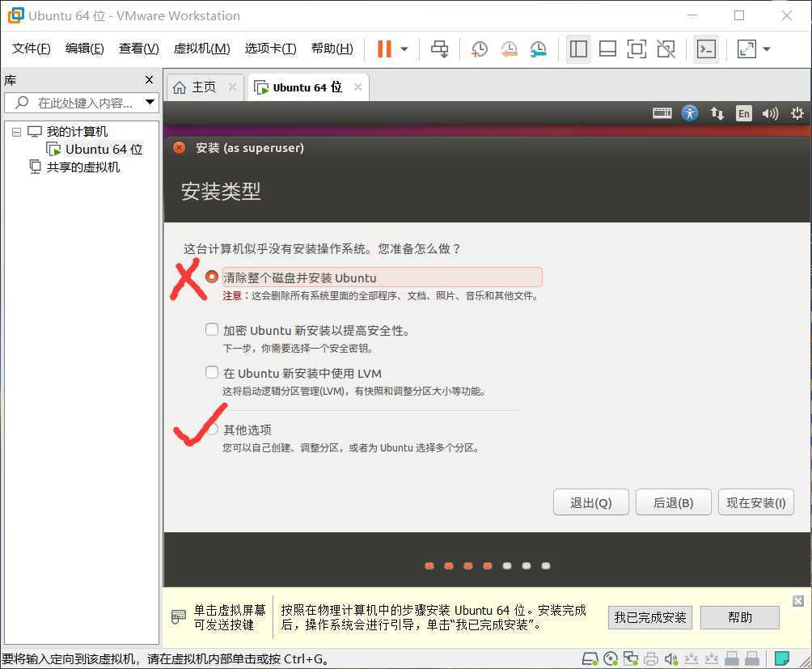Open the 查看(V) menu
Screen dimensions: 812x669
tap(138, 49)
